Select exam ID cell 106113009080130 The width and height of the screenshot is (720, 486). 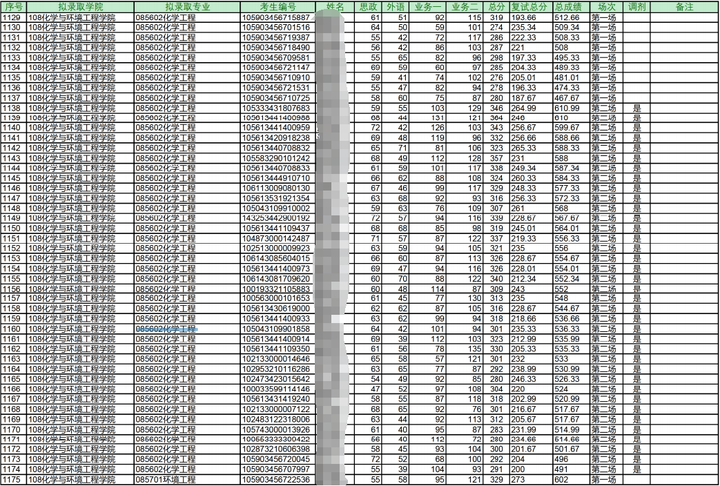point(278,188)
